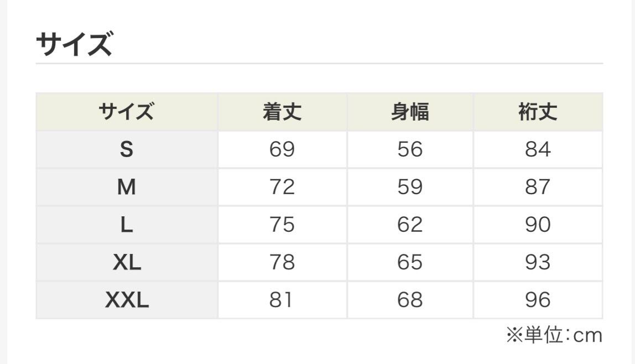Screen dimensions: 635x364
Task: Click the サイズ page heading
Action: (74, 44)
